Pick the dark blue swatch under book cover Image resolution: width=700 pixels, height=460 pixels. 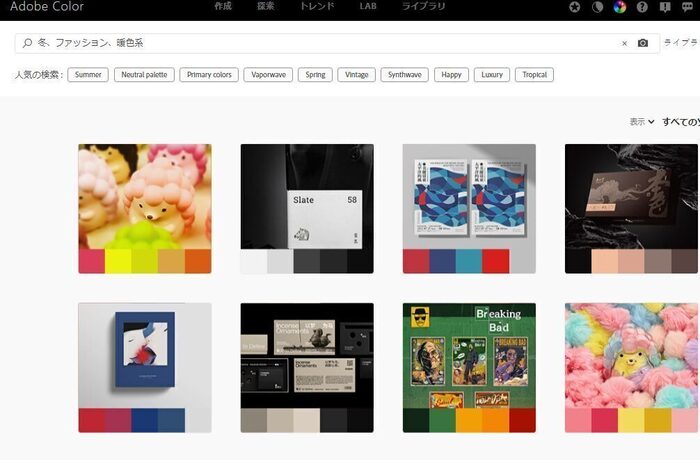click(145, 420)
